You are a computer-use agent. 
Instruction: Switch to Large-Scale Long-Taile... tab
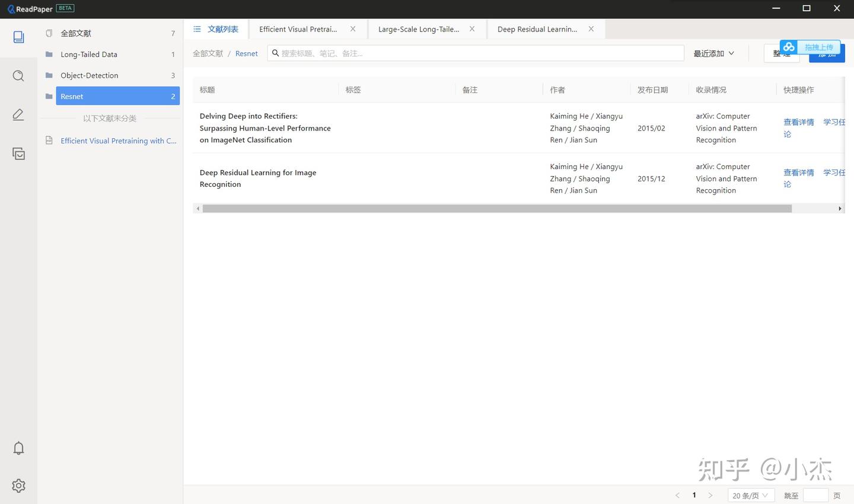(x=419, y=29)
